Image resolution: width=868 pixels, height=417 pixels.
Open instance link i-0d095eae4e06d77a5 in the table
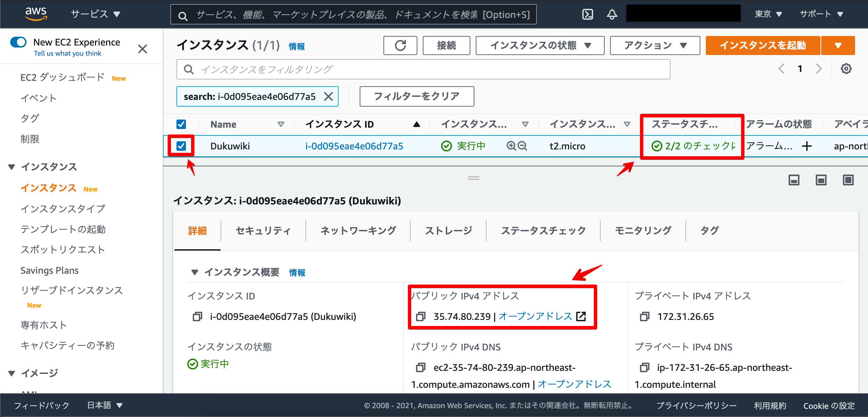click(x=354, y=146)
